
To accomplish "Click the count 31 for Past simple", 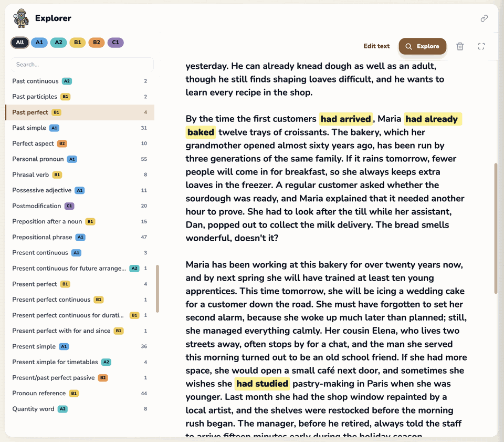I will tap(144, 128).
